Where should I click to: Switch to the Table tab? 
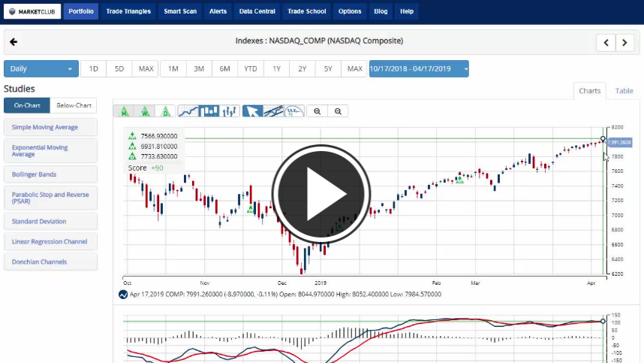pos(624,91)
